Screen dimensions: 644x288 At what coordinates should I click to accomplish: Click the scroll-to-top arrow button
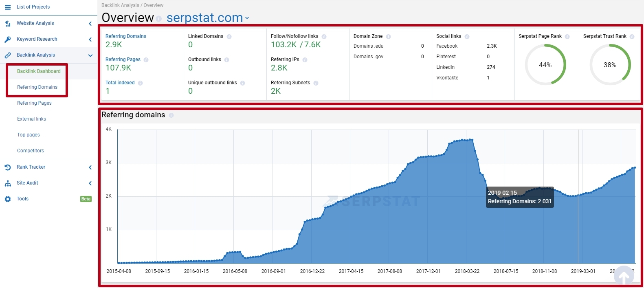click(624, 276)
